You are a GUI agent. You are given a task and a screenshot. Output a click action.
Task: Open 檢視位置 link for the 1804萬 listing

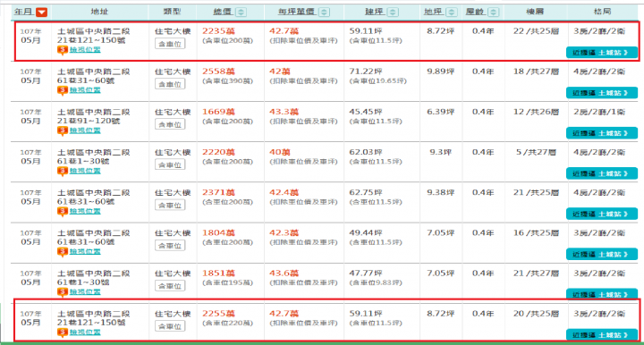click(x=85, y=251)
